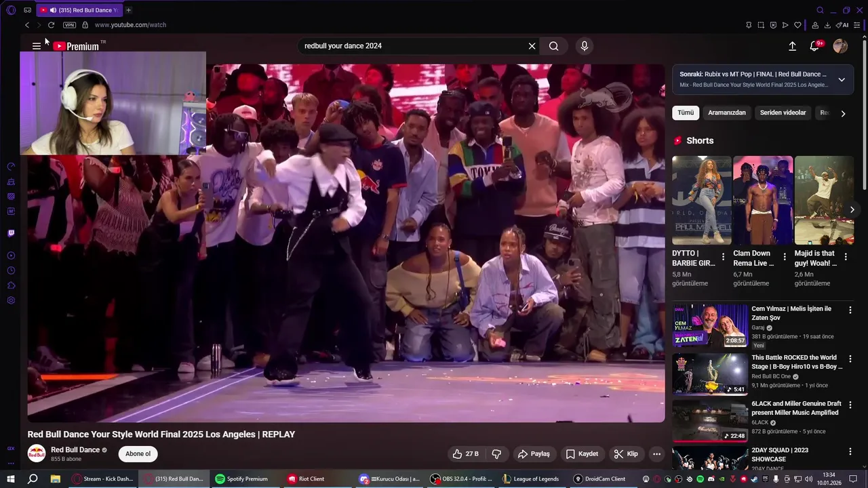
Task: Start voice search with the microphone
Action: click(585, 46)
